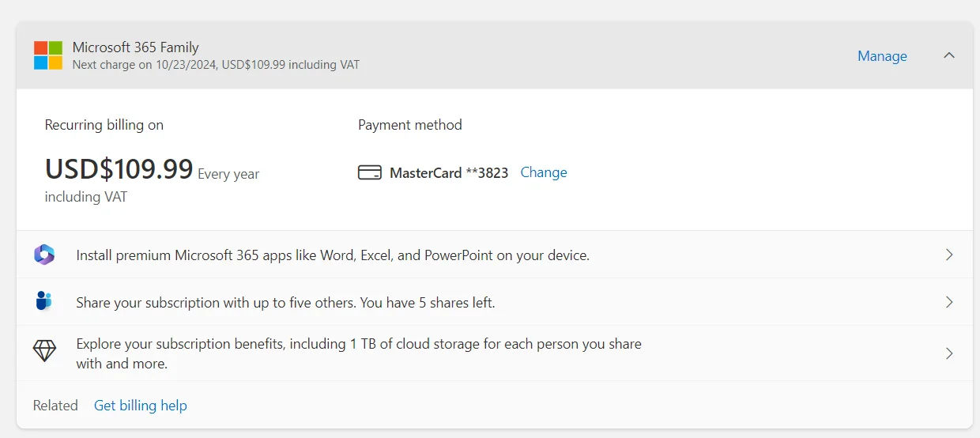Image resolution: width=980 pixels, height=438 pixels.
Task: Change the MasterCard payment method
Action: coord(544,172)
